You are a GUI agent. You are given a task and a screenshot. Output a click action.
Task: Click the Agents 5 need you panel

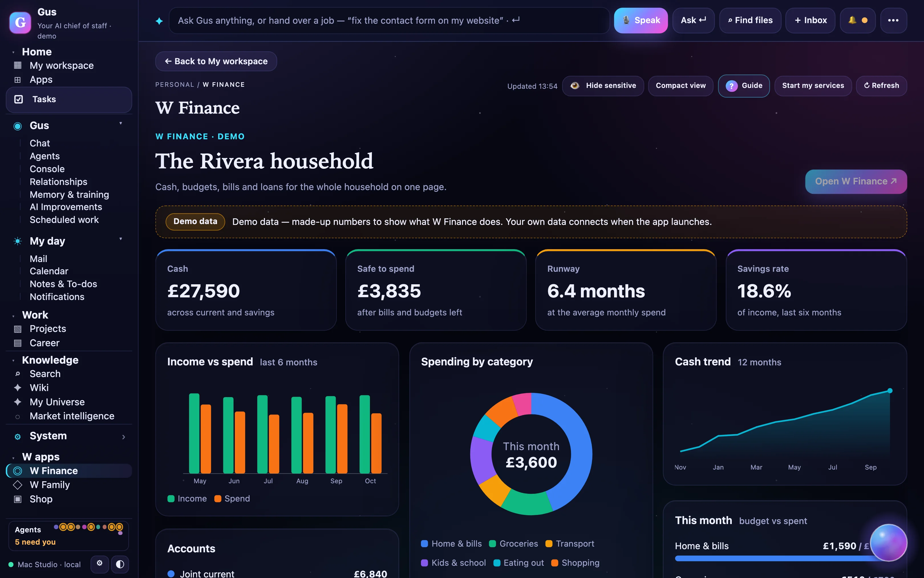(x=69, y=535)
